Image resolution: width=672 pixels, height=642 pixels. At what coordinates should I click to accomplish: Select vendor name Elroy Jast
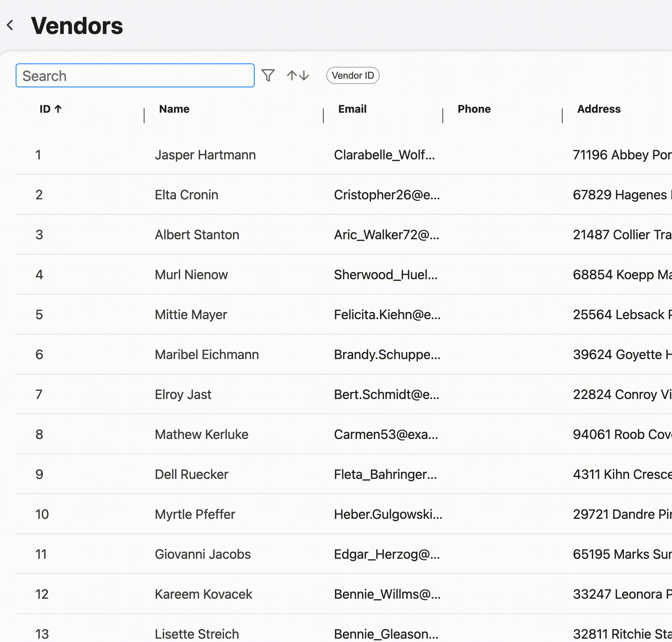click(183, 395)
